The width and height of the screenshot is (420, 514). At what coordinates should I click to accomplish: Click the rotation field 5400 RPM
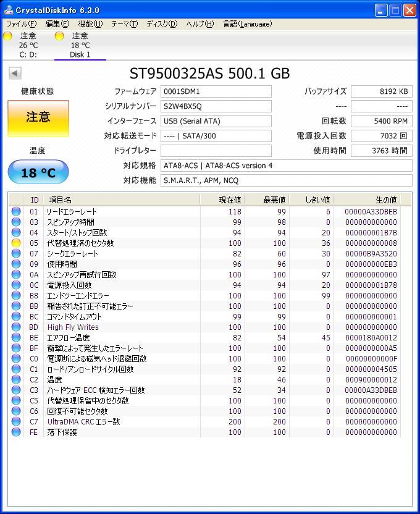click(381, 121)
